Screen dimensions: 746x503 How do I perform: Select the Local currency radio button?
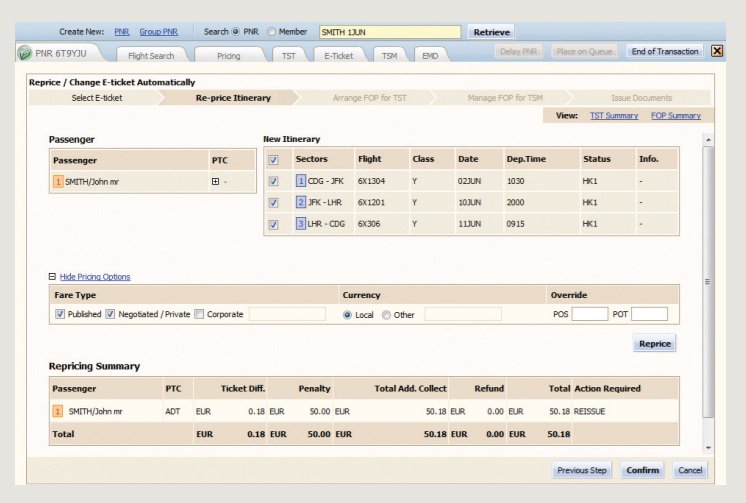point(347,315)
